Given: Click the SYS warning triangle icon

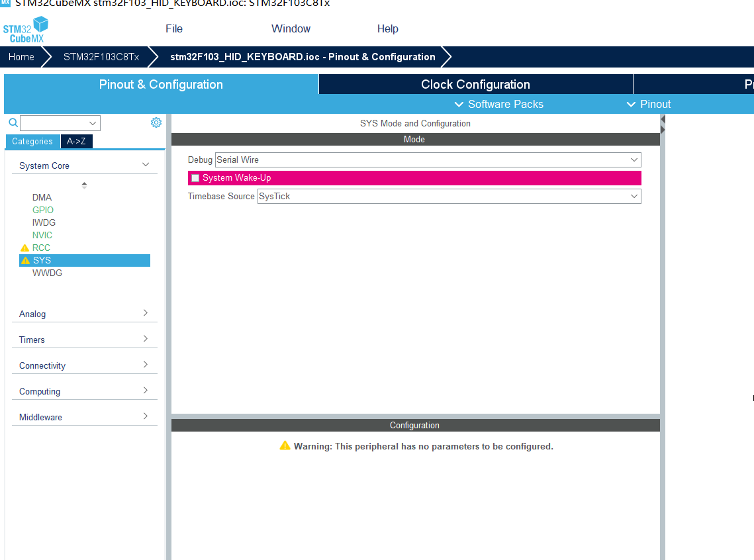Looking at the screenshot, I should [25, 261].
